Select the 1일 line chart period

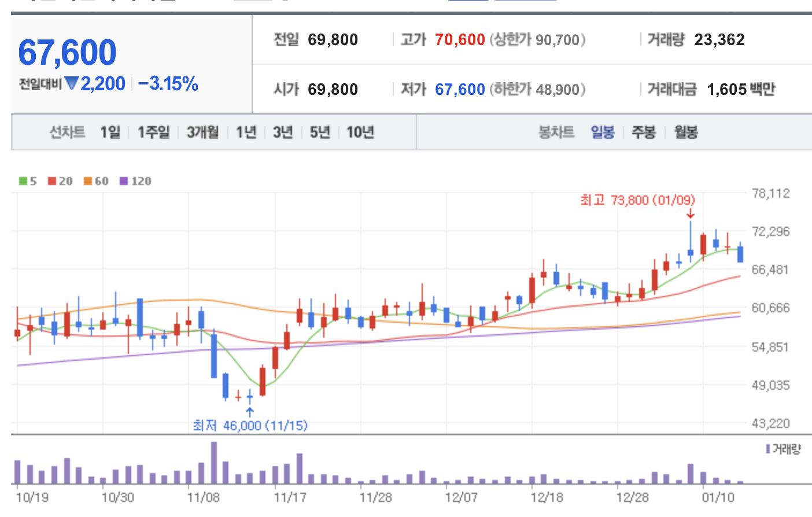point(110,132)
